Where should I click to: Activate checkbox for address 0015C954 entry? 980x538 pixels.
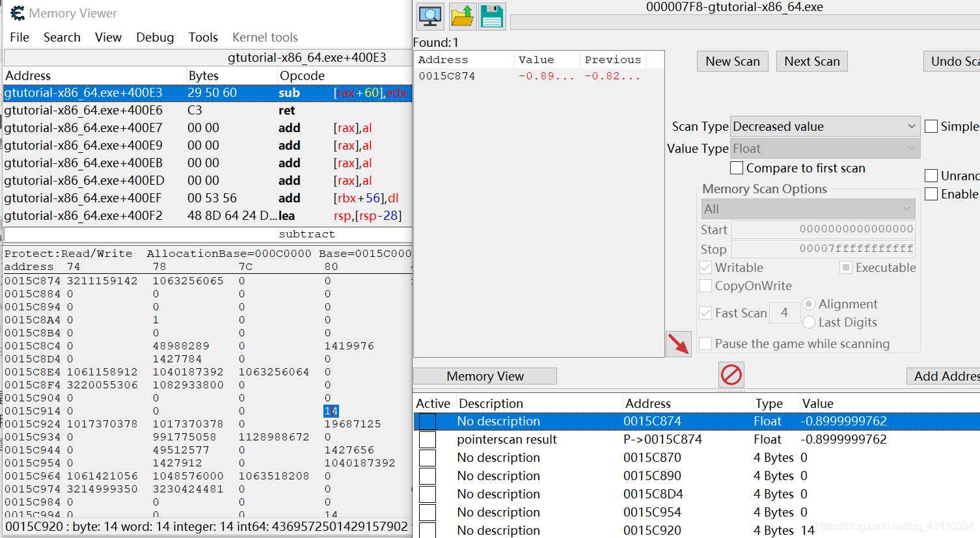pyautogui.click(x=428, y=513)
